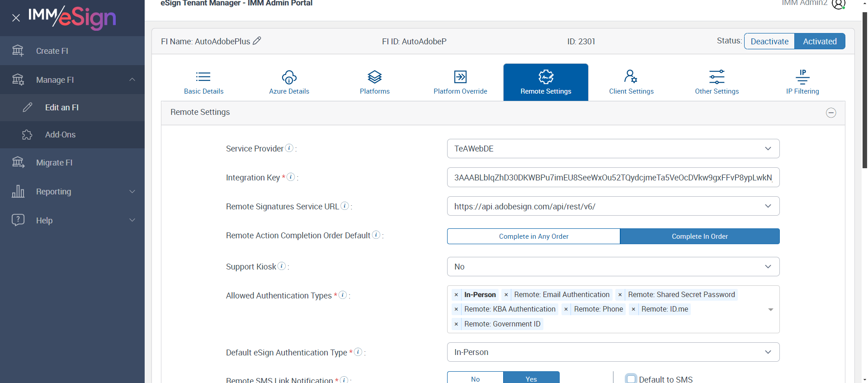Image resolution: width=868 pixels, height=383 pixels.
Task: Remove Remote: Government ID tag
Action: pyautogui.click(x=456, y=324)
